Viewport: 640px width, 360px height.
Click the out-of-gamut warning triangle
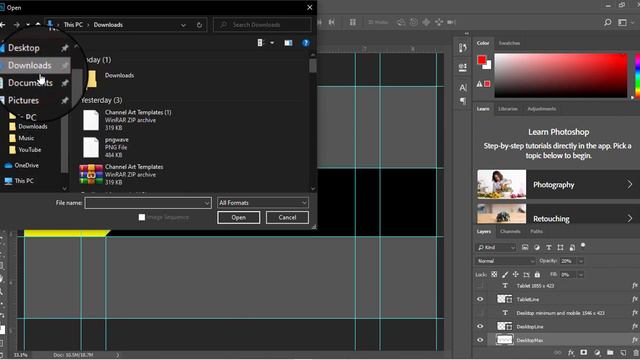[480, 84]
